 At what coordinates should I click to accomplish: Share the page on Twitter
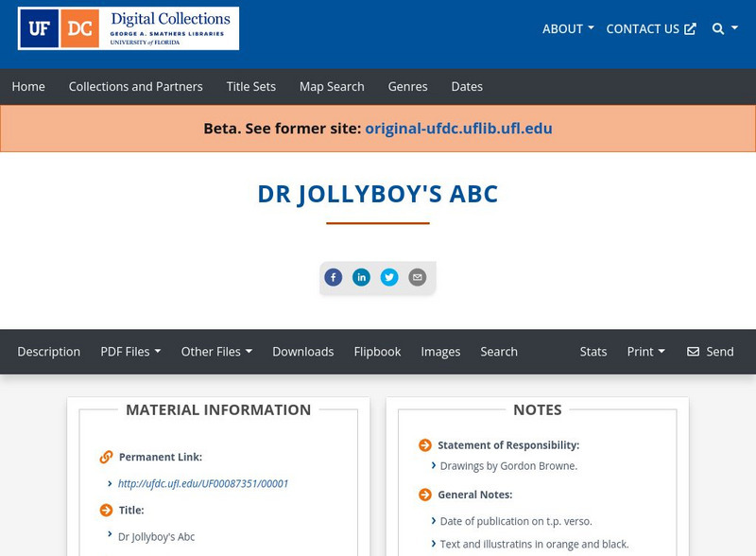pyautogui.click(x=390, y=277)
